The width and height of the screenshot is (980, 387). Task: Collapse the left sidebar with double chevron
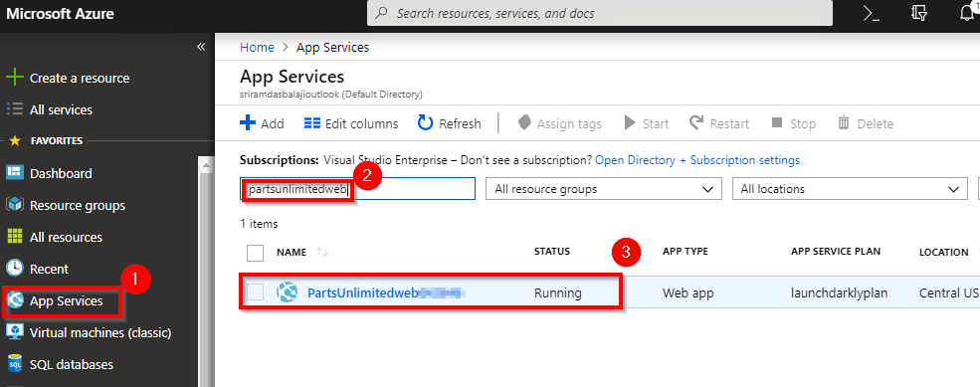coord(201,47)
